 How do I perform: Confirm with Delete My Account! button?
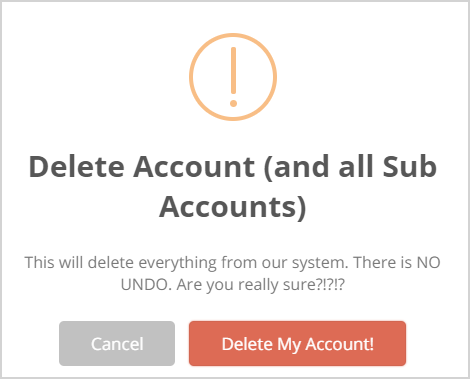[297, 343]
